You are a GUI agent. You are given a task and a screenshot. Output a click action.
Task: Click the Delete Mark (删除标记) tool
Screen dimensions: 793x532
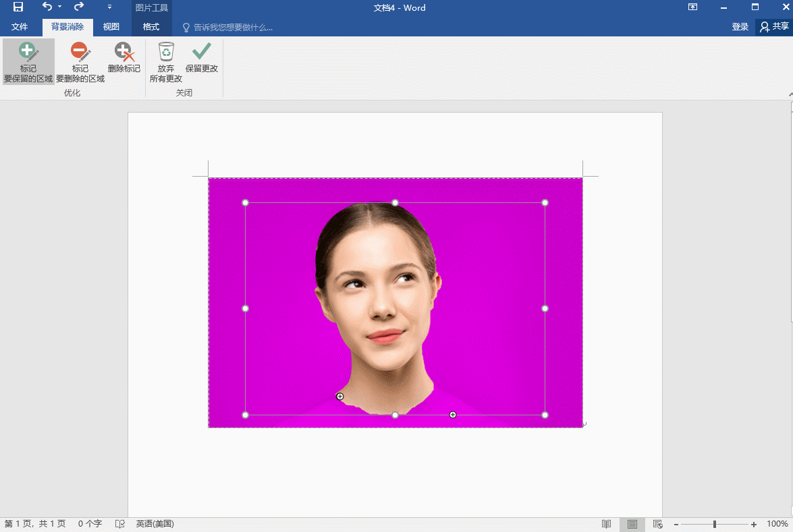[x=124, y=57]
